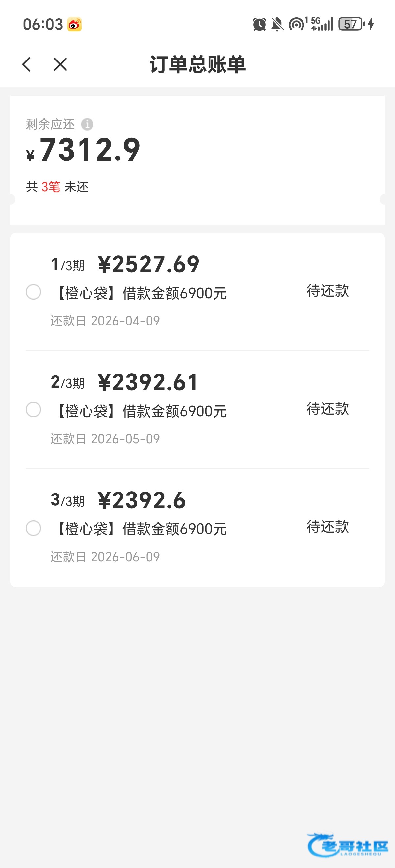This screenshot has width=395, height=868.
Task: Tap the 还款日 2026-06-09 due date
Action: (105, 557)
